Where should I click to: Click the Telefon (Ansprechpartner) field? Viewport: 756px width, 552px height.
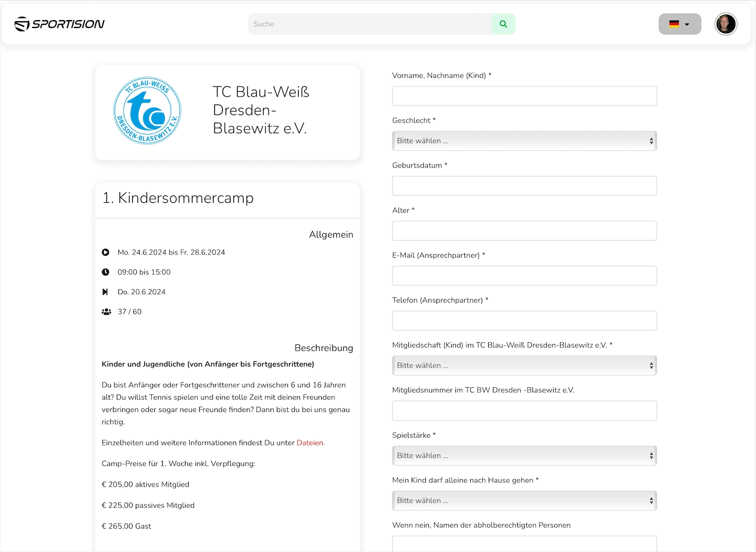tap(524, 321)
